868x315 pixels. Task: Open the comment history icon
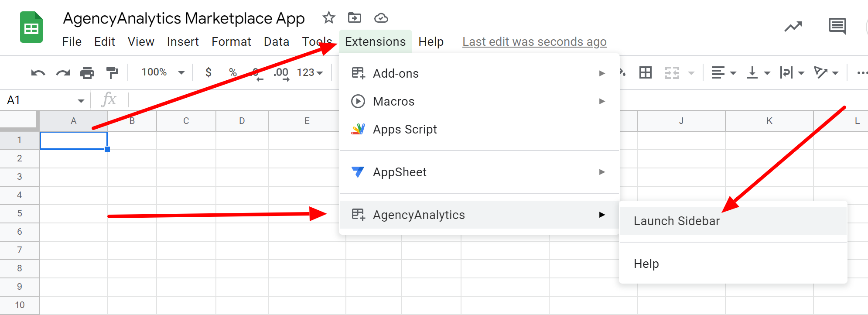tap(837, 27)
